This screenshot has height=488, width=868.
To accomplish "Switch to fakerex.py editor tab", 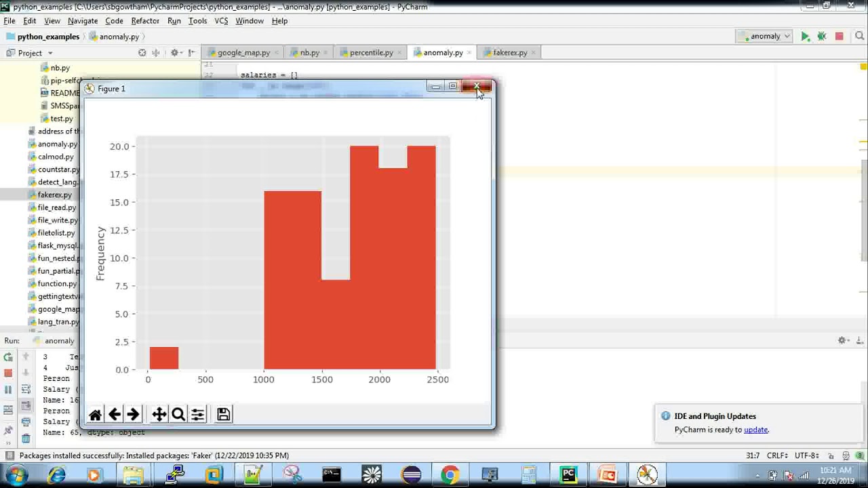I will point(509,53).
